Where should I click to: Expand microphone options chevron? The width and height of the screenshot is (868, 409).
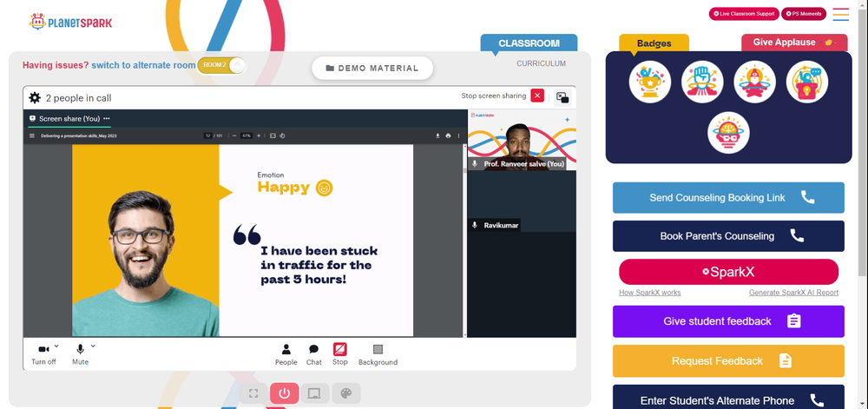coord(93,346)
